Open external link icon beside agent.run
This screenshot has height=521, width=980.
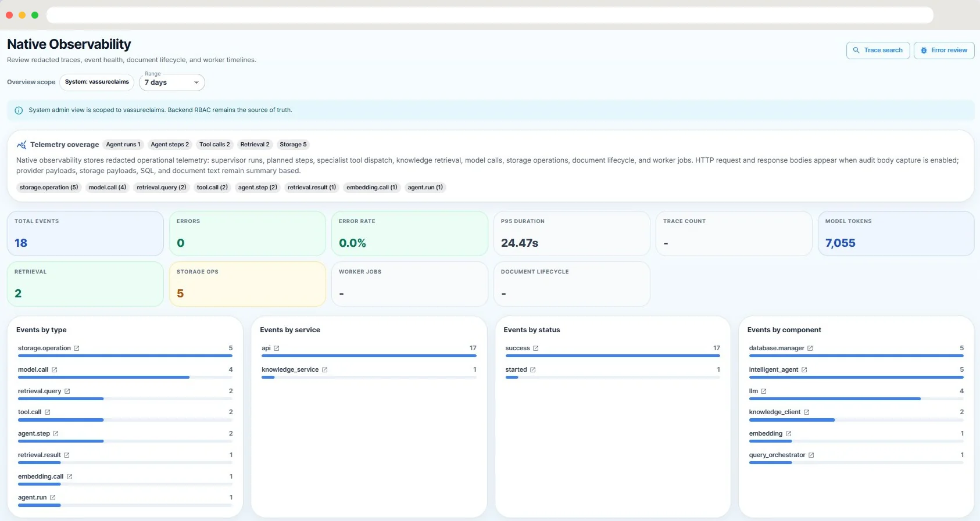point(53,498)
